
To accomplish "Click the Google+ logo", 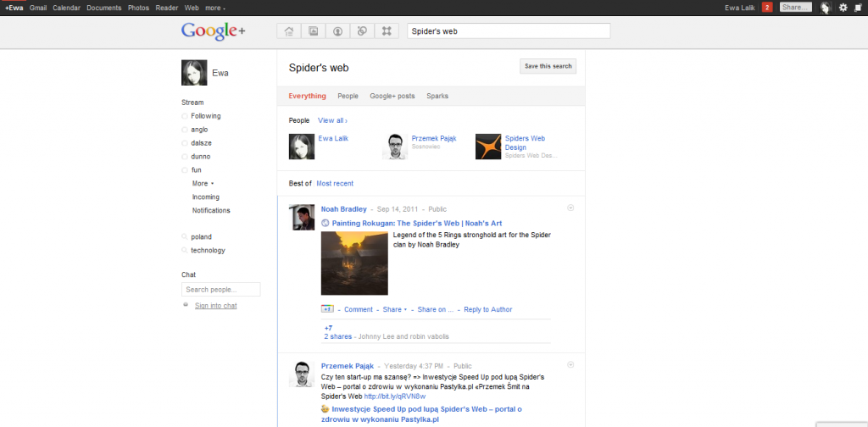I will coord(213,31).
